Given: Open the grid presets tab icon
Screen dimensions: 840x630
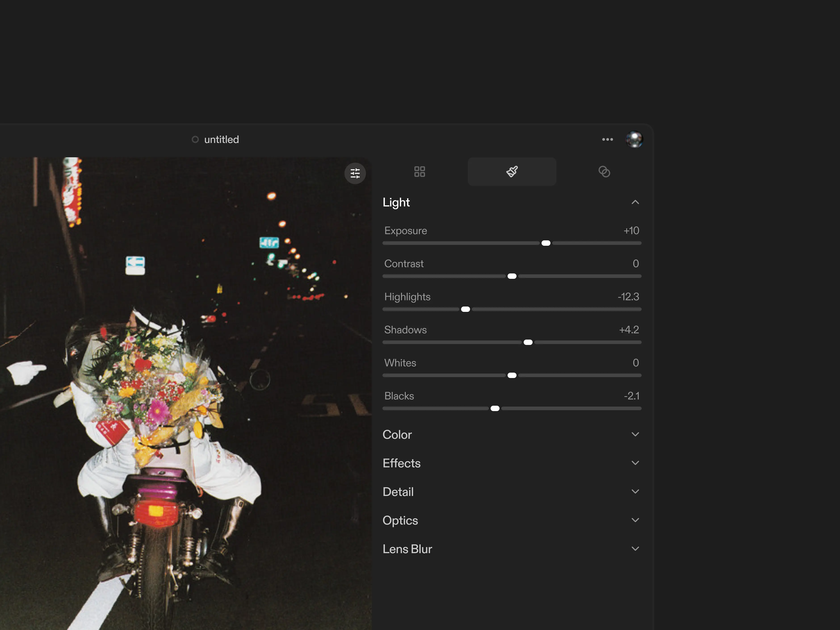Looking at the screenshot, I should click(419, 172).
